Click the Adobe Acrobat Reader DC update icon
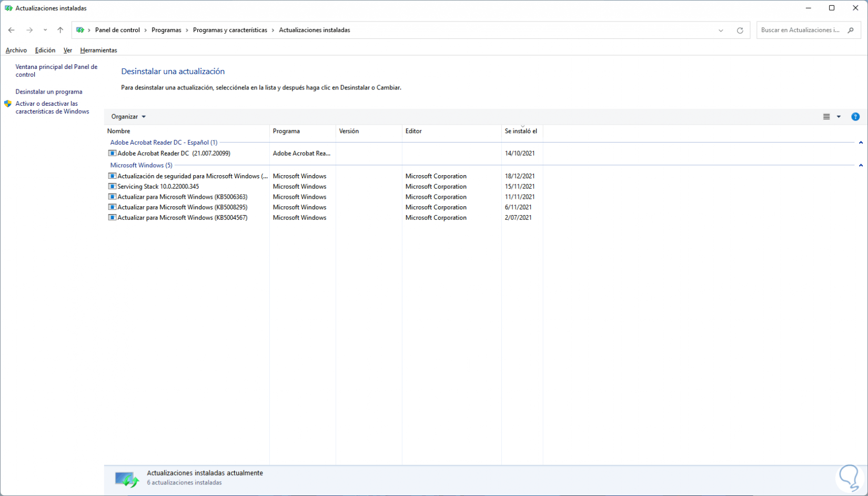Viewport: 868px width, 496px height. [x=112, y=153]
